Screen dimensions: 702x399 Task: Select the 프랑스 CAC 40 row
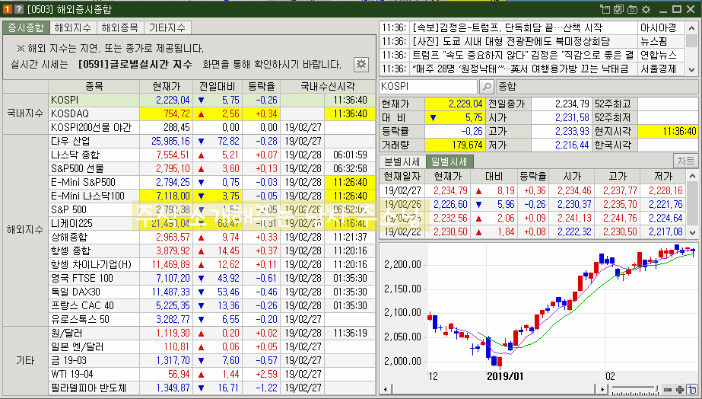coord(212,306)
